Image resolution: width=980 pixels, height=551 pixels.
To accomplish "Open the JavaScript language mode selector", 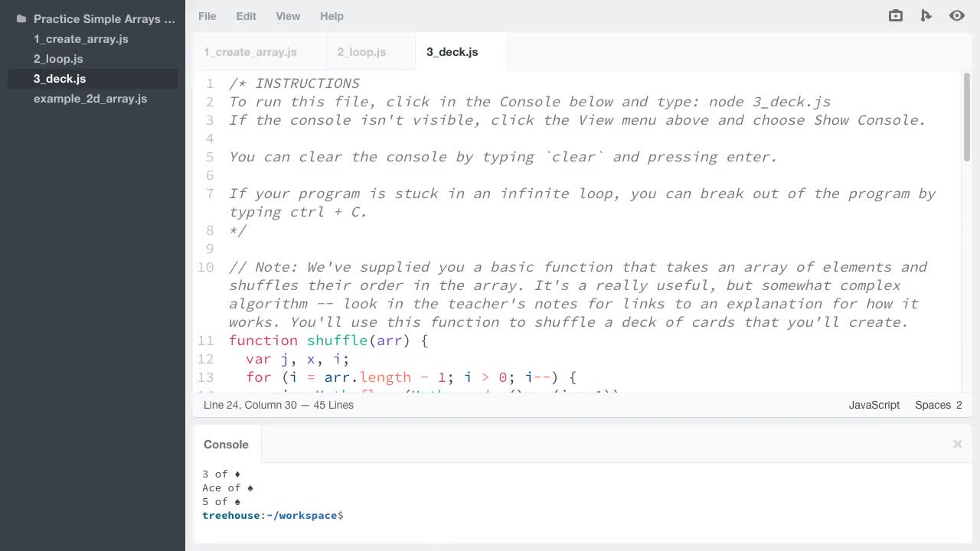I will tap(874, 405).
